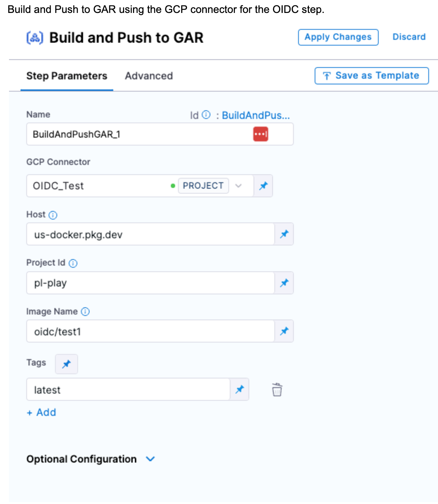This screenshot has height=504, width=438.
Task: Toggle the pin icon for Image Name
Action: (x=284, y=331)
